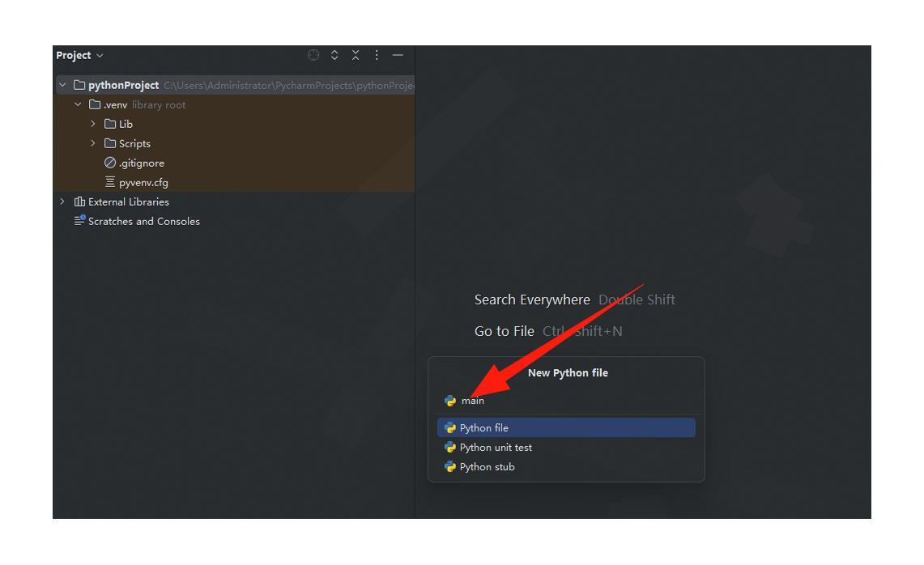Select the Scripts folder in the tree
This screenshot has width=924, height=565.
click(x=134, y=143)
